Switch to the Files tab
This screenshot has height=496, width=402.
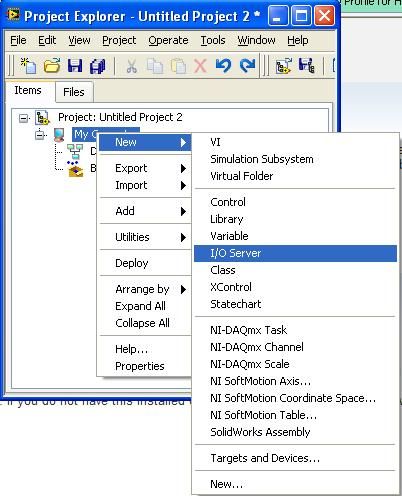tap(74, 92)
